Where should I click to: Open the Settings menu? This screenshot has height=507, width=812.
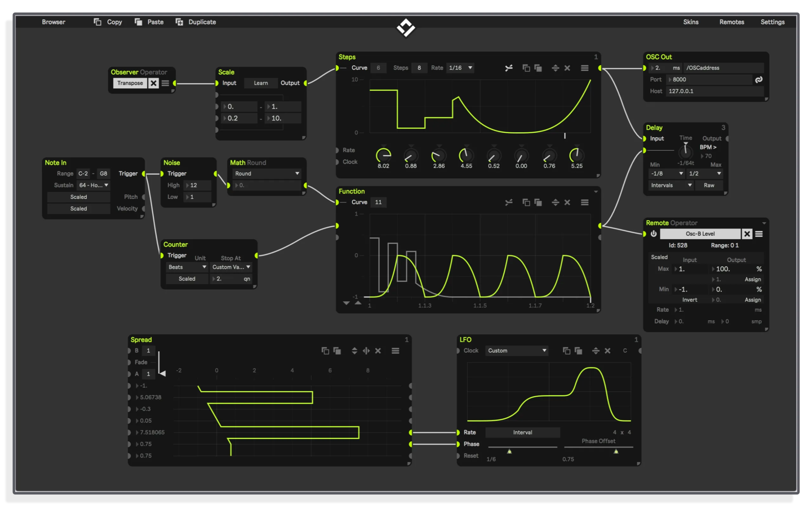[x=772, y=22]
